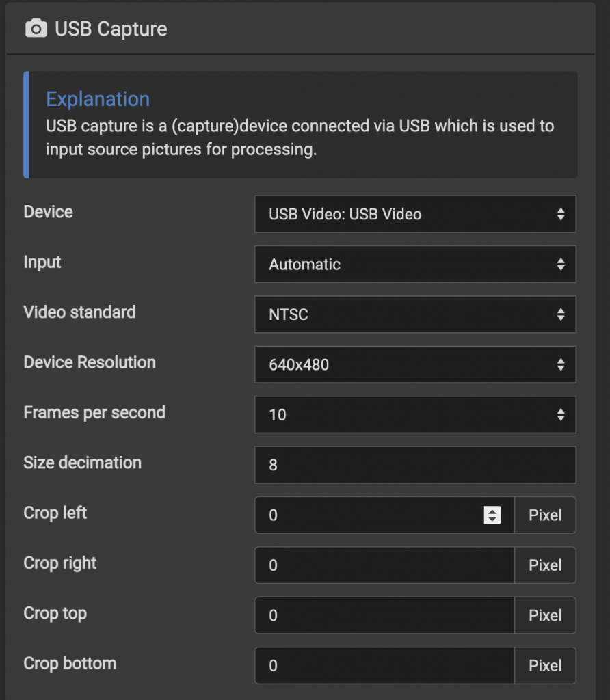Viewport: 610px width, 700px height.
Task: Click the Crop left stepper arrows
Action: coord(492,515)
